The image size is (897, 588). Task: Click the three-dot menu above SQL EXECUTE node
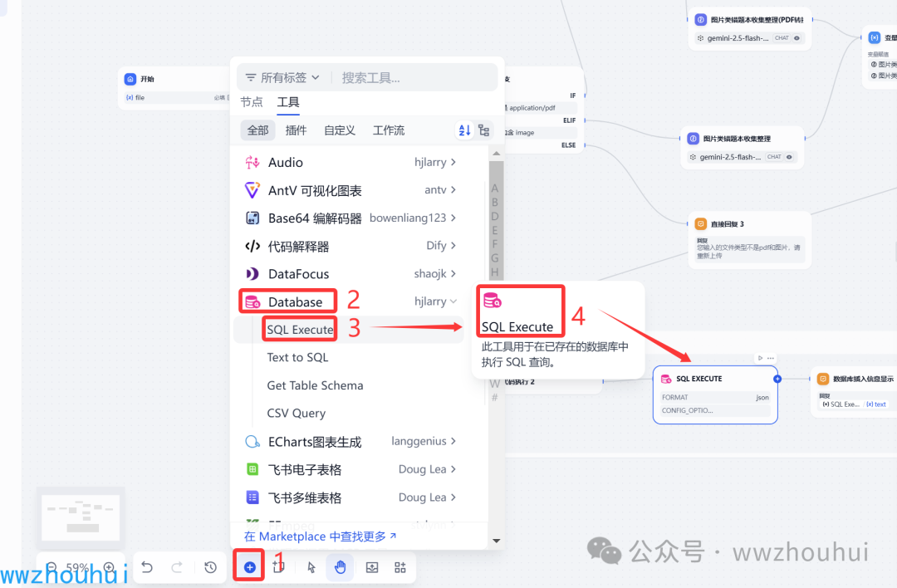point(771,358)
